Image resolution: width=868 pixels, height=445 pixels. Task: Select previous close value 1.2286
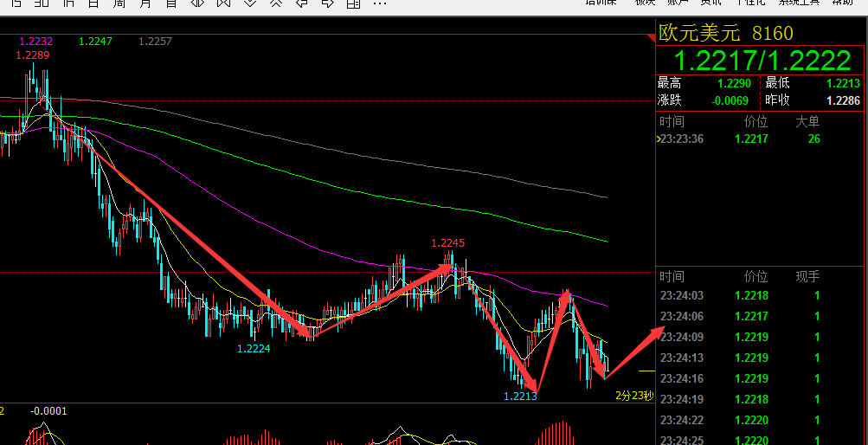(x=843, y=100)
